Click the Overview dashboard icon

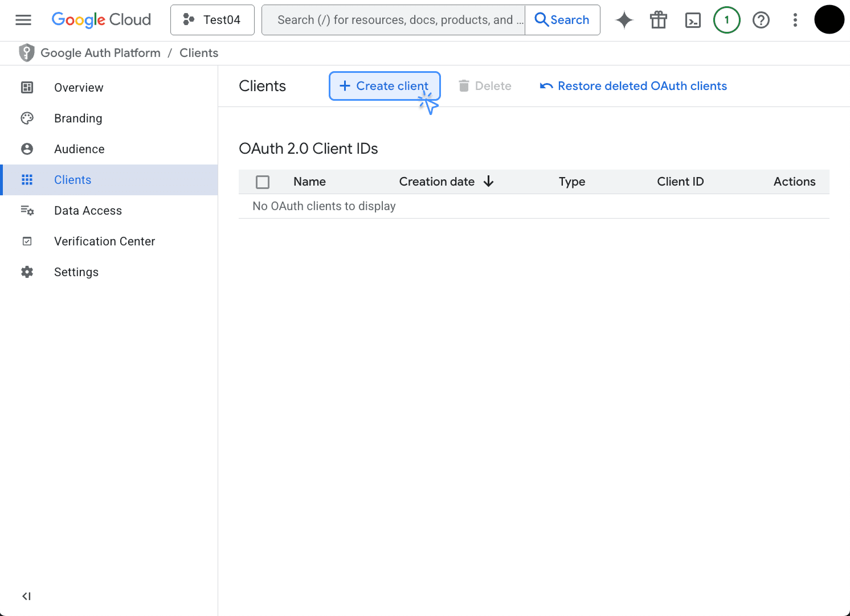click(x=27, y=87)
